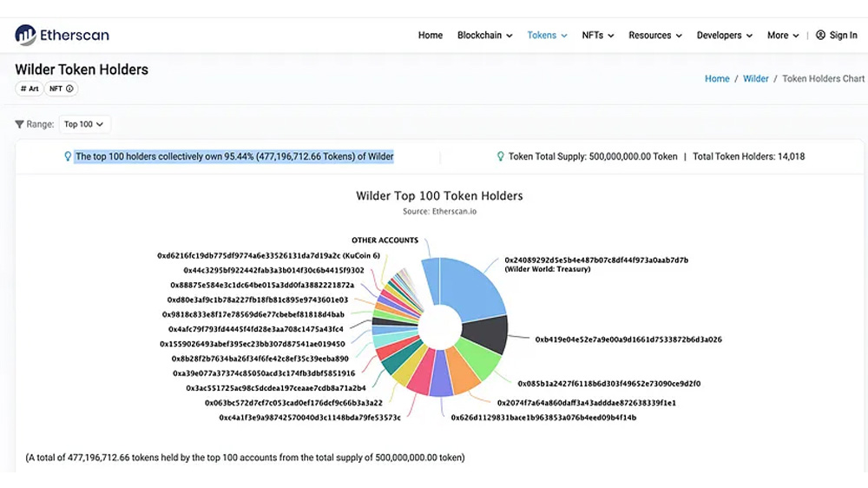Click the info icon on NFT tag
The width and height of the screenshot is (868, 488).
coord(69,89)
